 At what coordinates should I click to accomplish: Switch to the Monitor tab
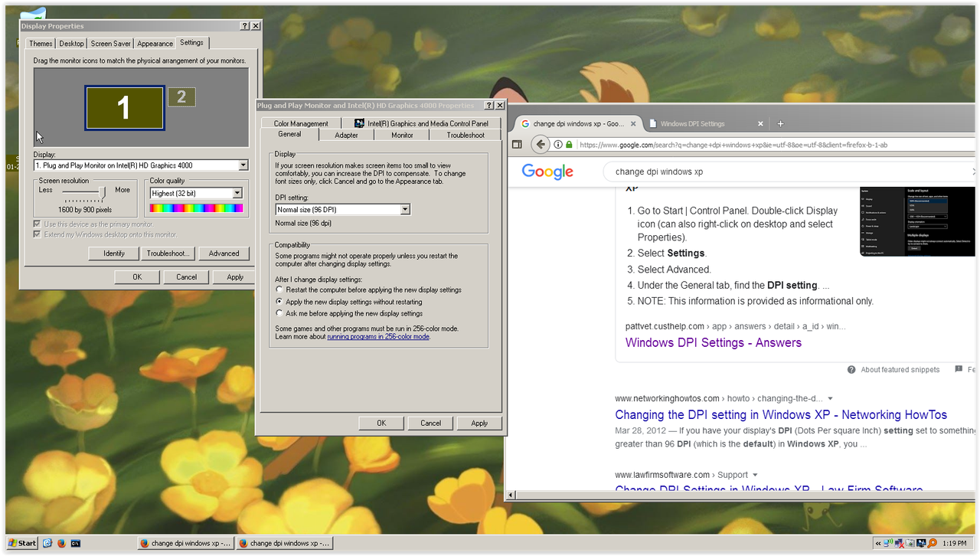[x=401, y=134]
